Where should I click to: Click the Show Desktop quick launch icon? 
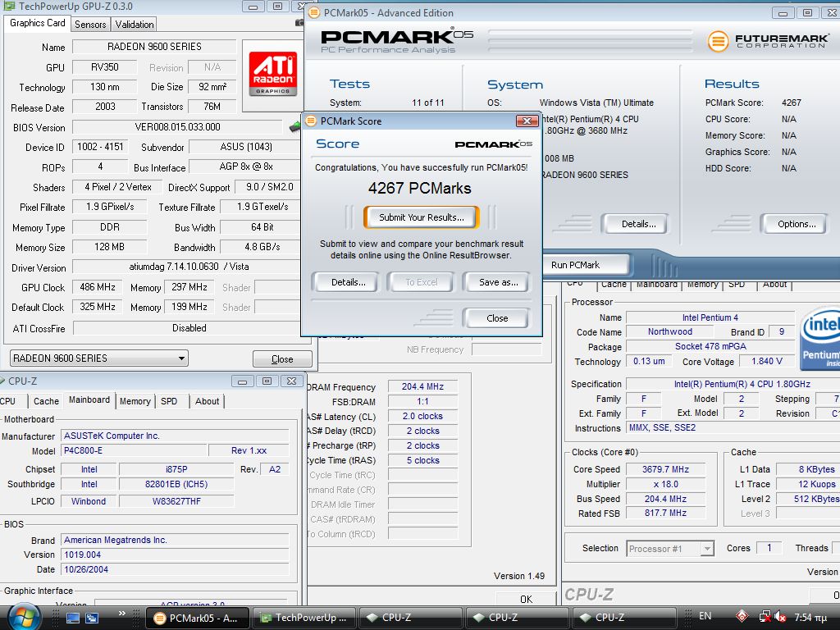72,618
